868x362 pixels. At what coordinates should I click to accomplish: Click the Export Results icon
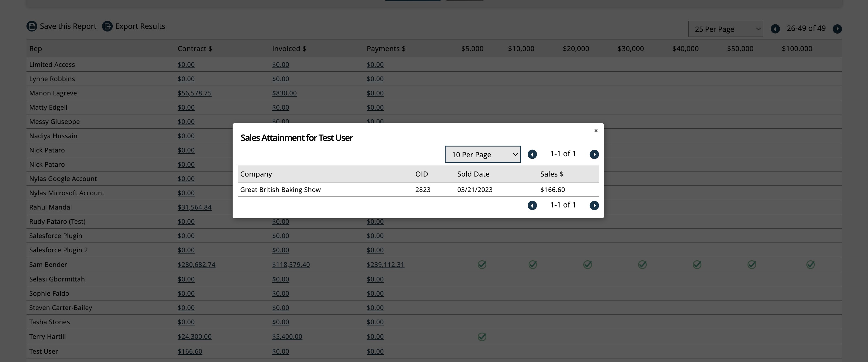[x=107, y=26]
